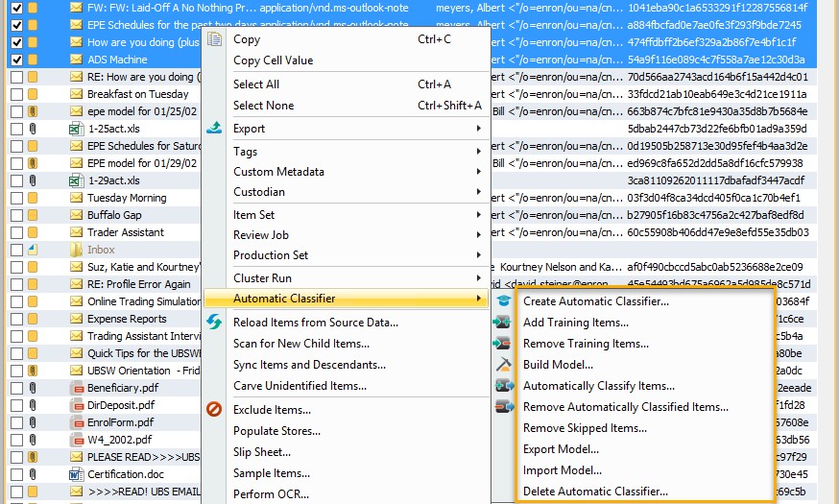Expand the Cluster Run submenu arrow

(x=478, y=278)
